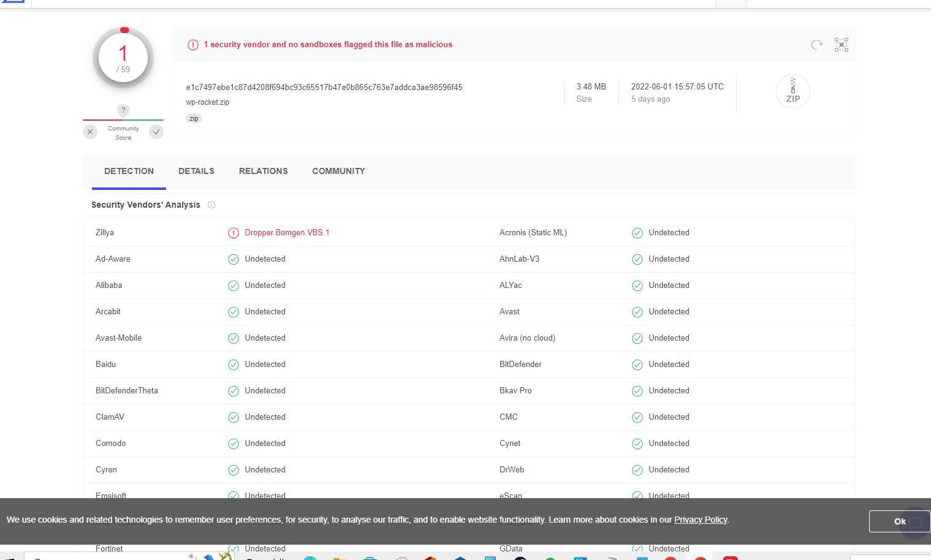
Task: Click the Cynet vendor name
Action: pyautogui.click(x=510, y=444)
